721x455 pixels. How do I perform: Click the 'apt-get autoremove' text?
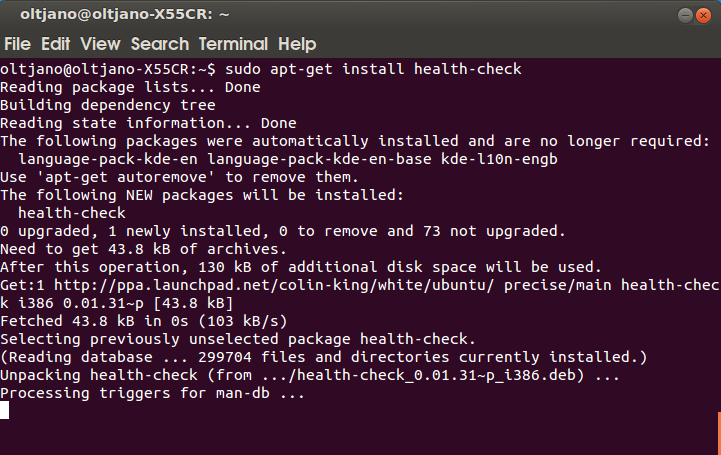click(x=125, y=177)
